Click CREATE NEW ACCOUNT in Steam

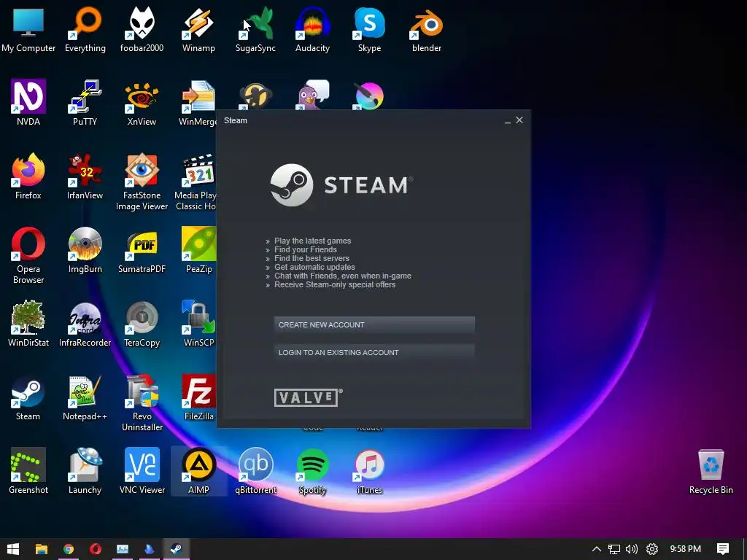coord(374,324)
